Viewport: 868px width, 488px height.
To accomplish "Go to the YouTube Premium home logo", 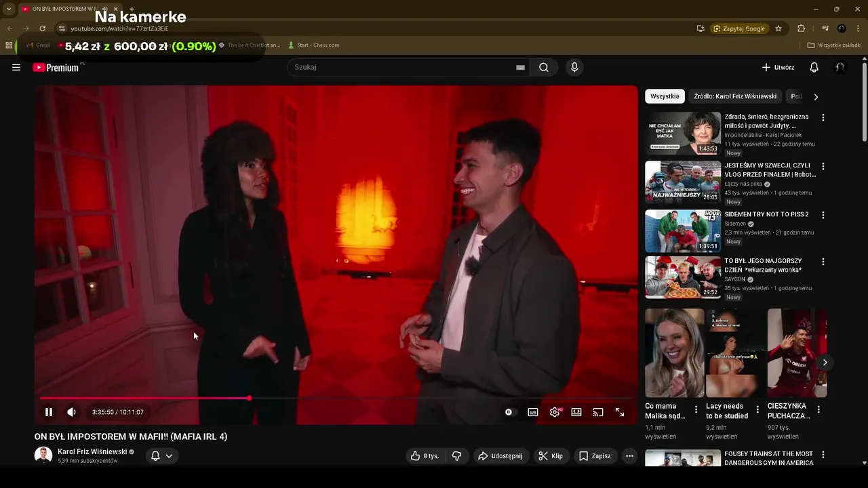I will 56,67.
